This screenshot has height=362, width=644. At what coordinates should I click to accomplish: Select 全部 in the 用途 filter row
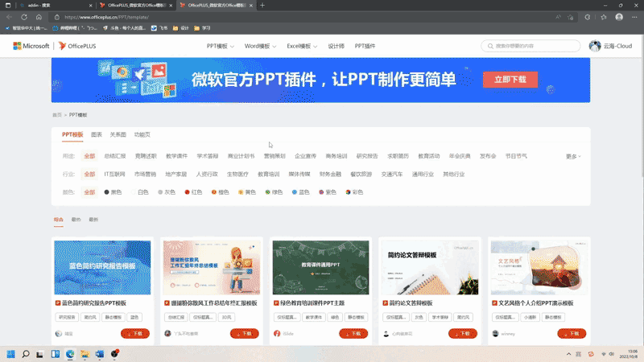click(89, 156)
